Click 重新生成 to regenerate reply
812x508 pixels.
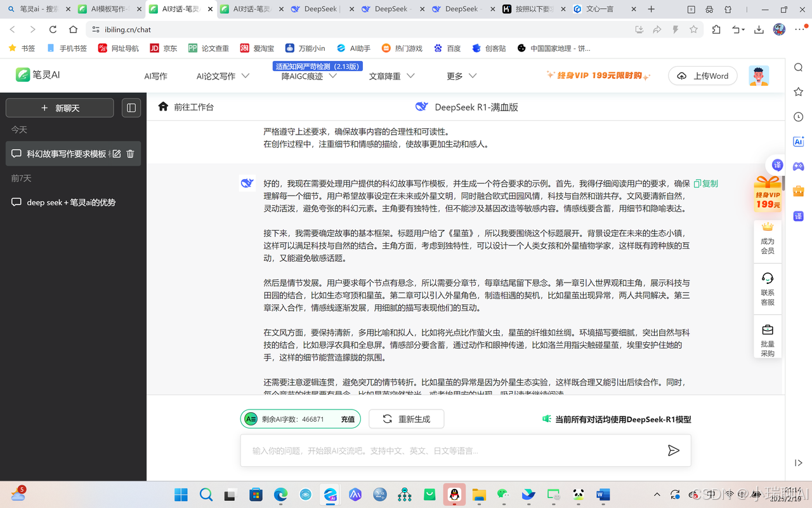click(x=406, y=419)
